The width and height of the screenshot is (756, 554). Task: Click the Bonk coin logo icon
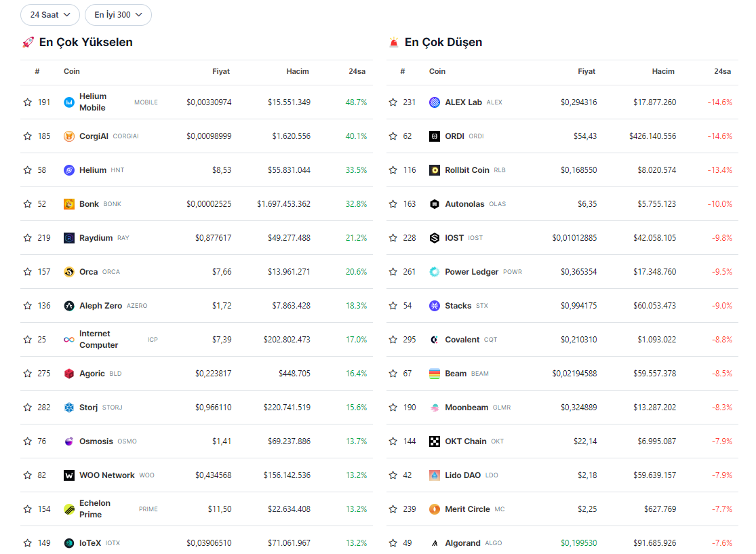69,204
